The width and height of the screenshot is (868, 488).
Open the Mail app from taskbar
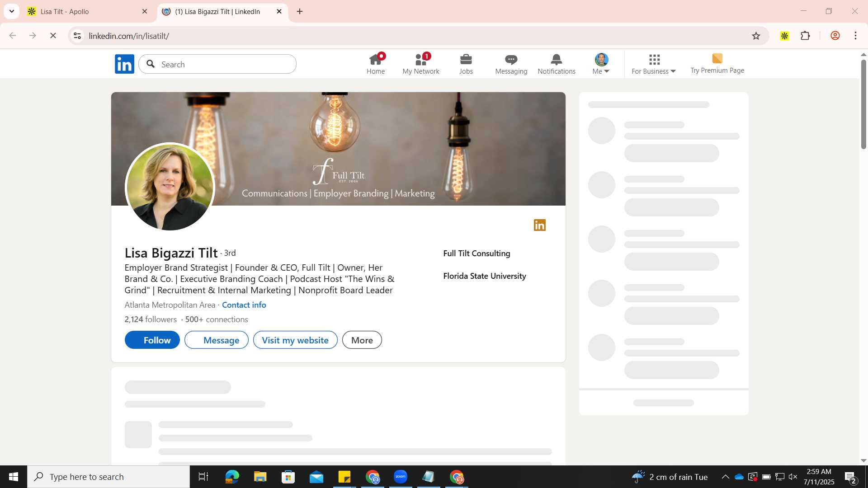point(316,477)
